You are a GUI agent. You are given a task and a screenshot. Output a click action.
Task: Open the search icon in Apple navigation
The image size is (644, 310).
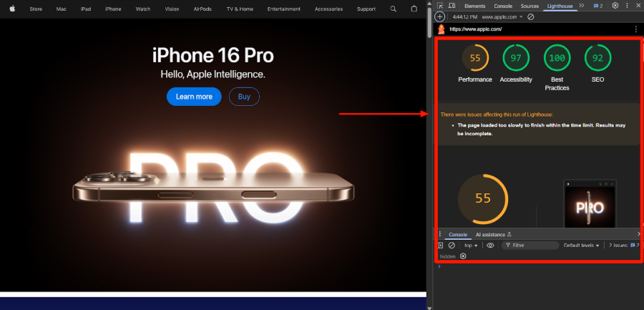393,9
